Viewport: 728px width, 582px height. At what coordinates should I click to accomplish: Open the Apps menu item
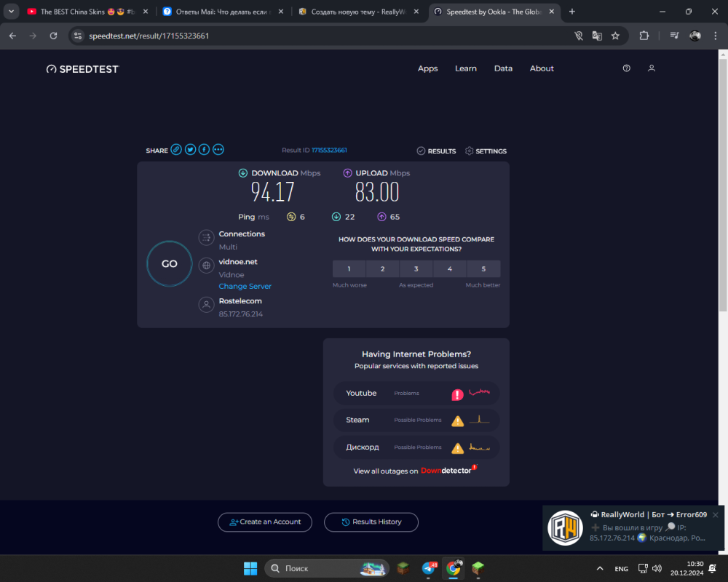pyautogui.click(x=427, y=68)
